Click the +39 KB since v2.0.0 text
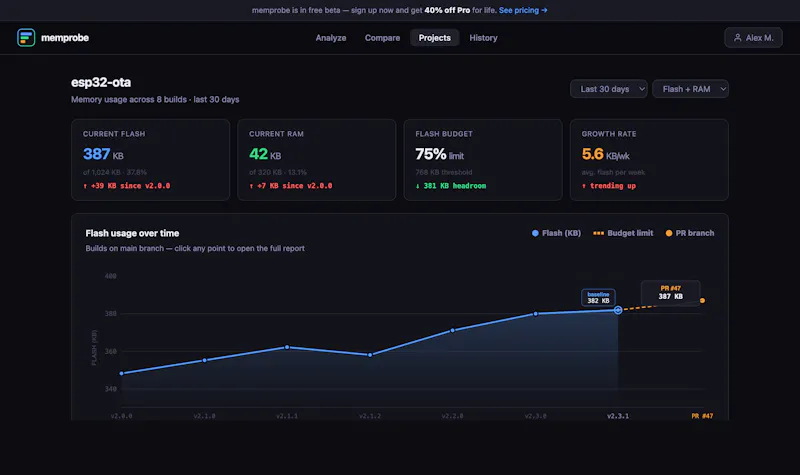Screen dimensions: 800x475 (x=127, y=186)
